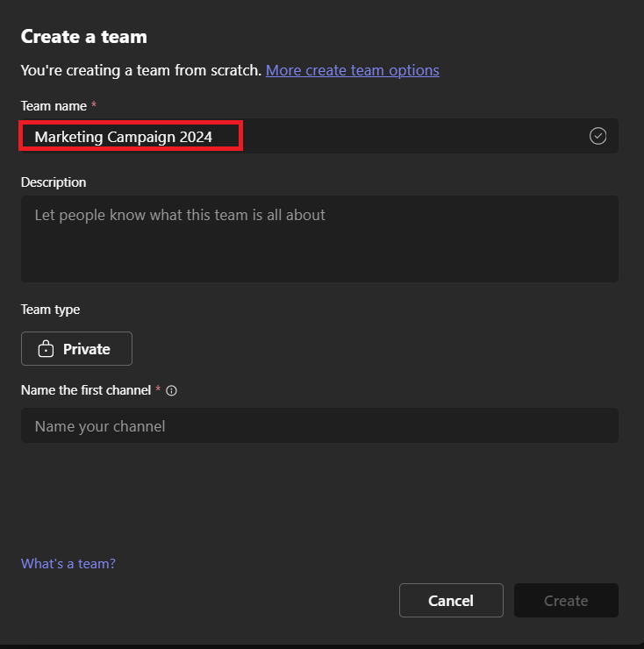Click the Team name label
Image resolution: width=644 pixels, height=649 pixels.
pyautogui.click(x=54, y=106)
